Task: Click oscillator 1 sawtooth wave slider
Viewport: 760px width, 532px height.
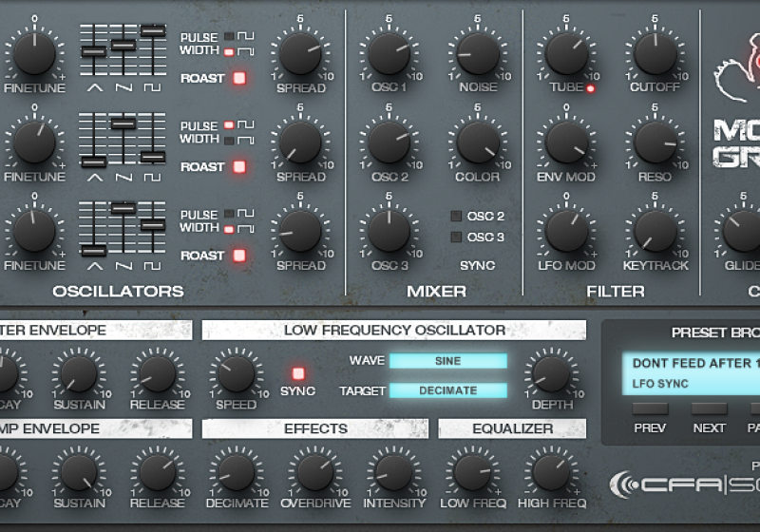Action: [x=123, y=45]
